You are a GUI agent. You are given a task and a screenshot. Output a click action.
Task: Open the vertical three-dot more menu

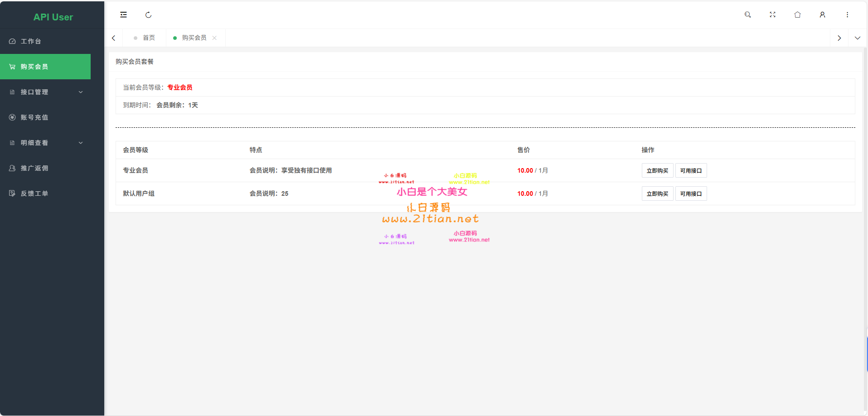(847, 15)
